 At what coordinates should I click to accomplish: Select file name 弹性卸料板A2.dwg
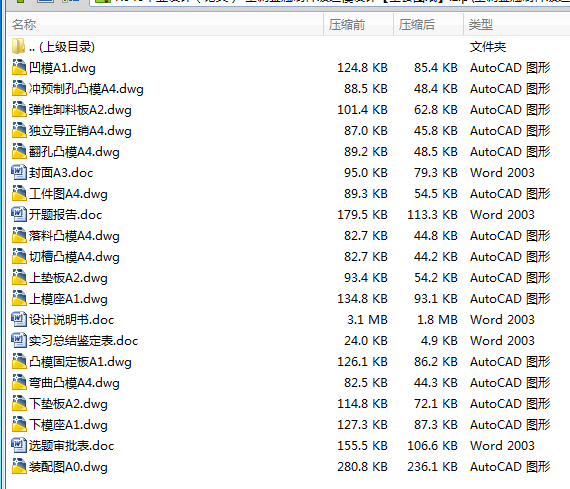point(80,110)
